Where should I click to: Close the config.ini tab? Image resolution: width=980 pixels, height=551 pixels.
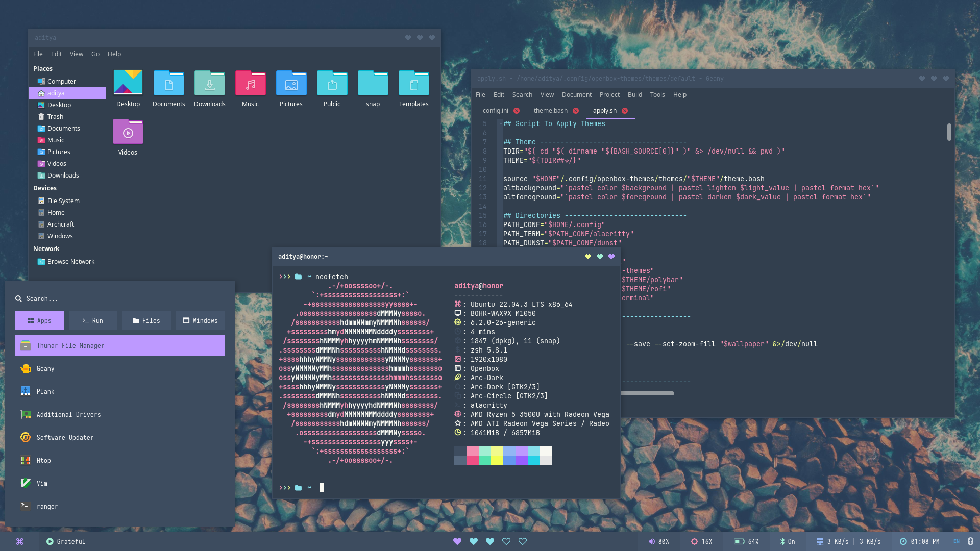tap(517, 111)
